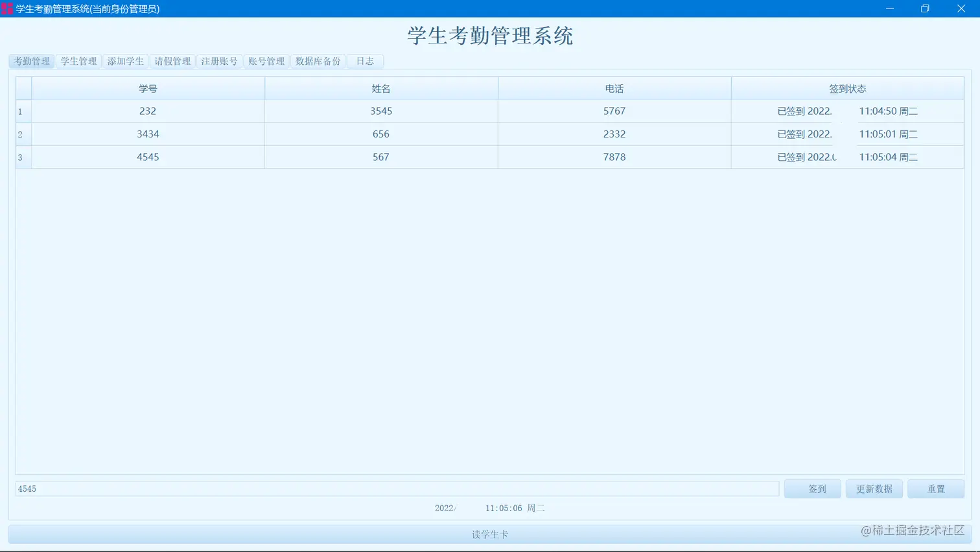
Task: Select student ID cell 4545 in table
Action: (148, 157)
